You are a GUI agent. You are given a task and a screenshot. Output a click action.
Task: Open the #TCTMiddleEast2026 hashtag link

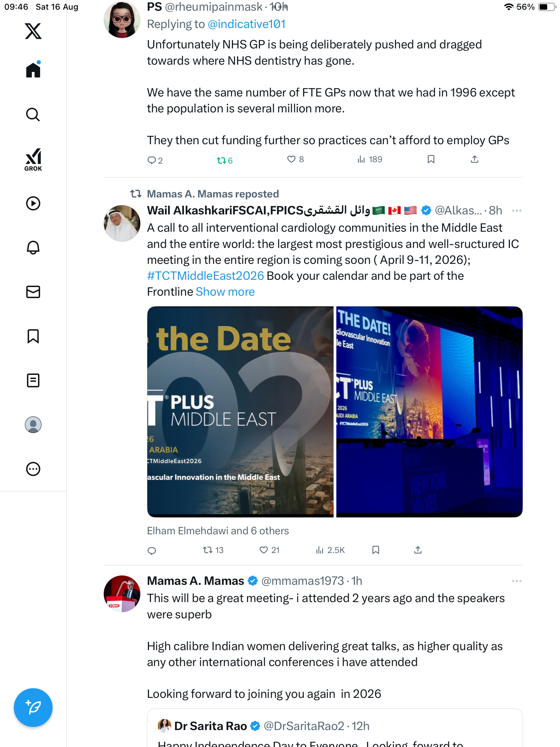[x=205, y=276]
